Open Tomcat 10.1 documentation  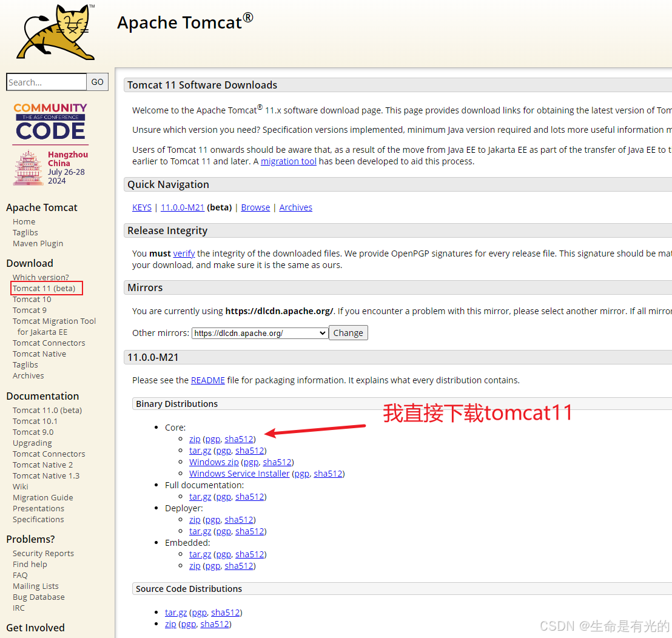coord(35,421)
